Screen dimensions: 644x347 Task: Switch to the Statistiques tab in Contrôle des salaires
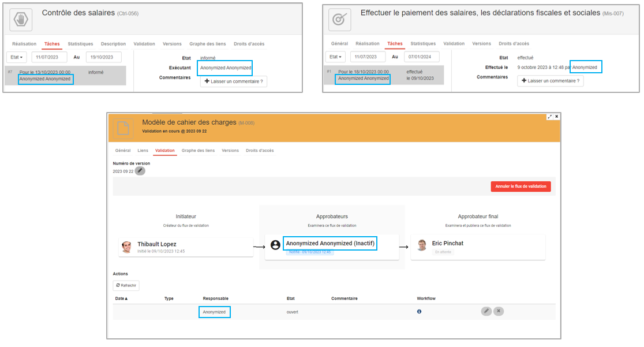(x=80, y=44)
